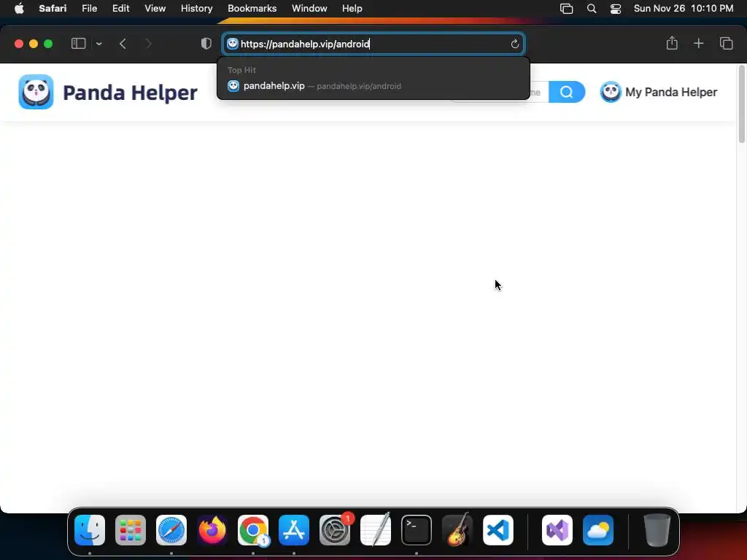This screenshot has width=747, height=560.
Task: Open My Panda Helper link
Action: 671,92
